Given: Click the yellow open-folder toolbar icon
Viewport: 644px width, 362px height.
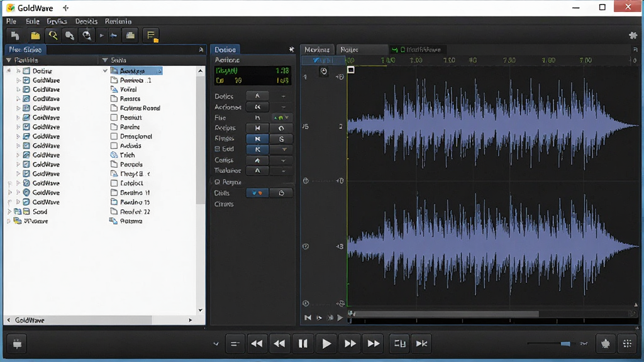Looking at the screenshot, I should [x=35, y=36].
